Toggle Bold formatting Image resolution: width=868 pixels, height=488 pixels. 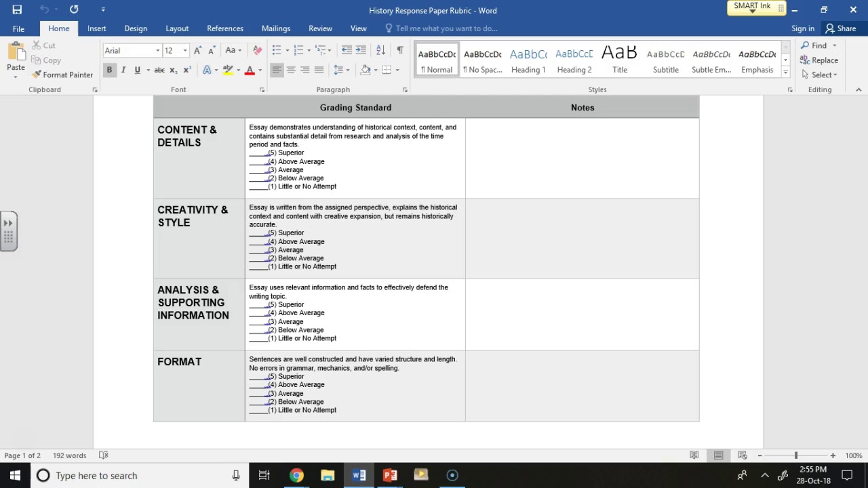pos(109,70)
